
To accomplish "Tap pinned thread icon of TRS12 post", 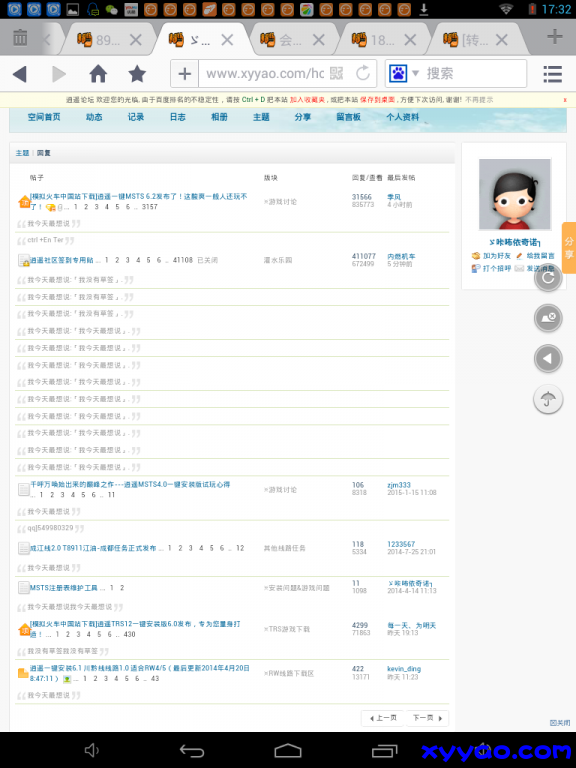I will (x=24, y=629).
